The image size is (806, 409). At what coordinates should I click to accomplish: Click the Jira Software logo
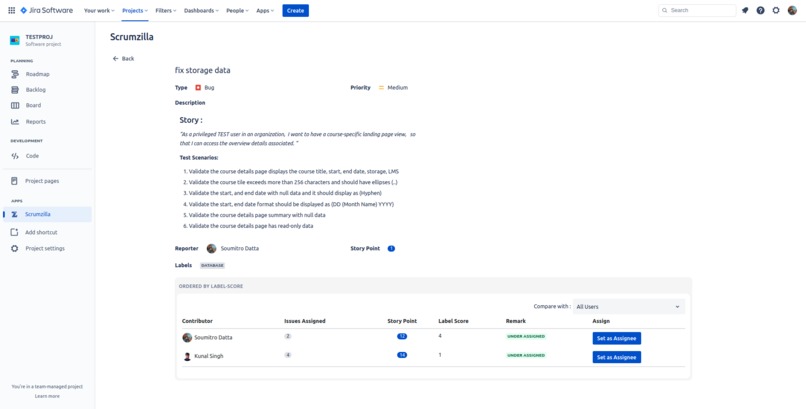point(47,10)
